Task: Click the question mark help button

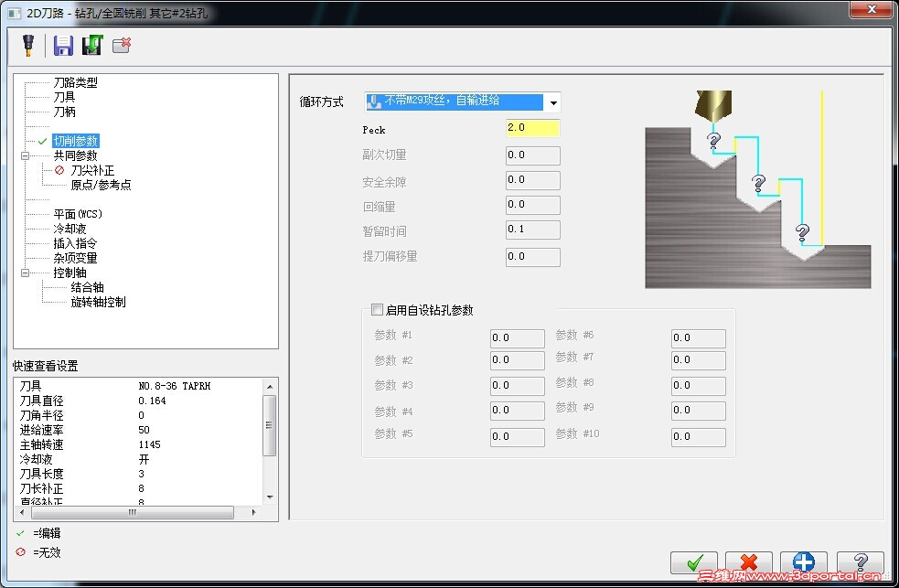Action: click(x=860, y=562)
